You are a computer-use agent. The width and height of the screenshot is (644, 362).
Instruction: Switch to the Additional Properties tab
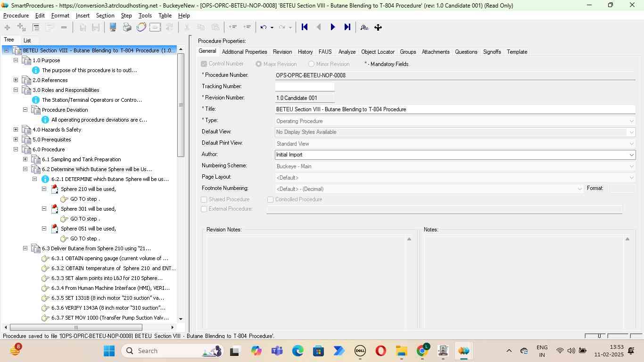pyautogui.click(x=244, y=52)
